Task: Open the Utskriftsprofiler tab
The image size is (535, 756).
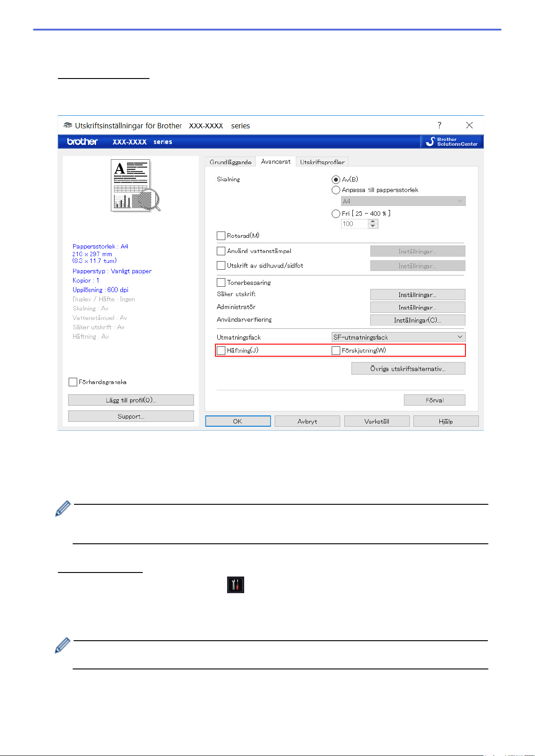Action: [322, 162]
